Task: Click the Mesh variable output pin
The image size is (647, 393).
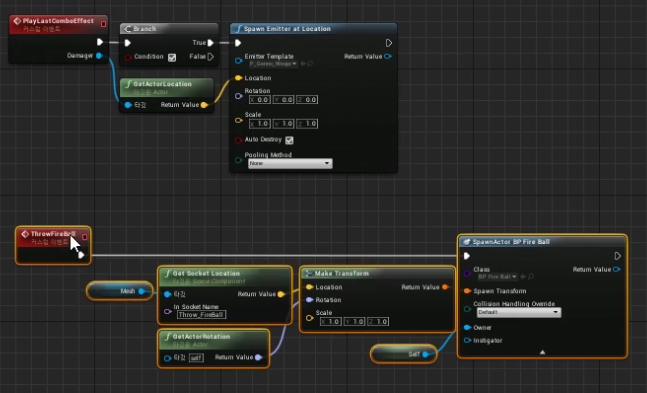Action: (x=141, y=291)
